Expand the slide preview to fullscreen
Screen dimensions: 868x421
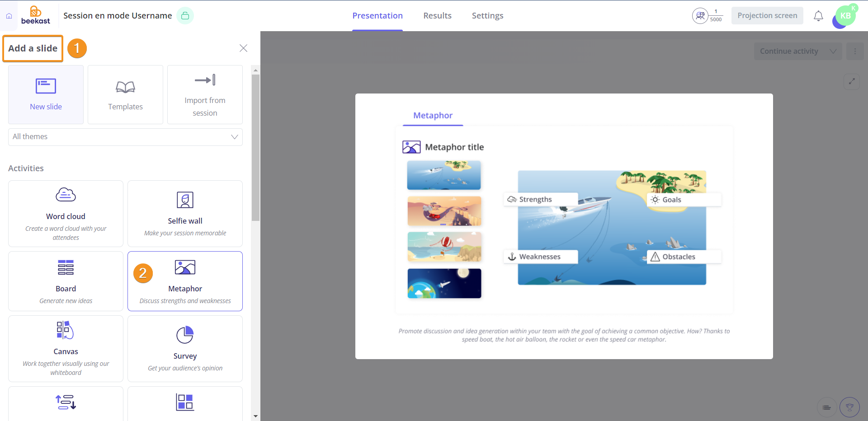pyautogui.click(x=852, y=81)
